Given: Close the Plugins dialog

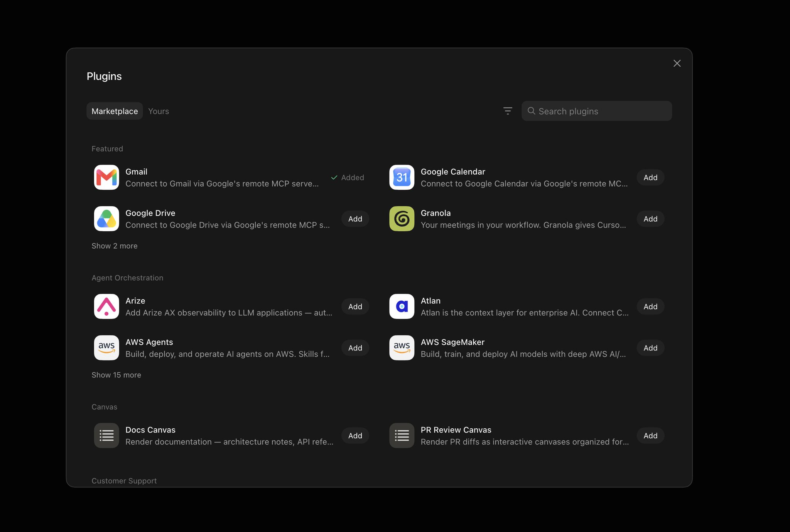Looking at the screenshot, I should [x=677, y=63].
